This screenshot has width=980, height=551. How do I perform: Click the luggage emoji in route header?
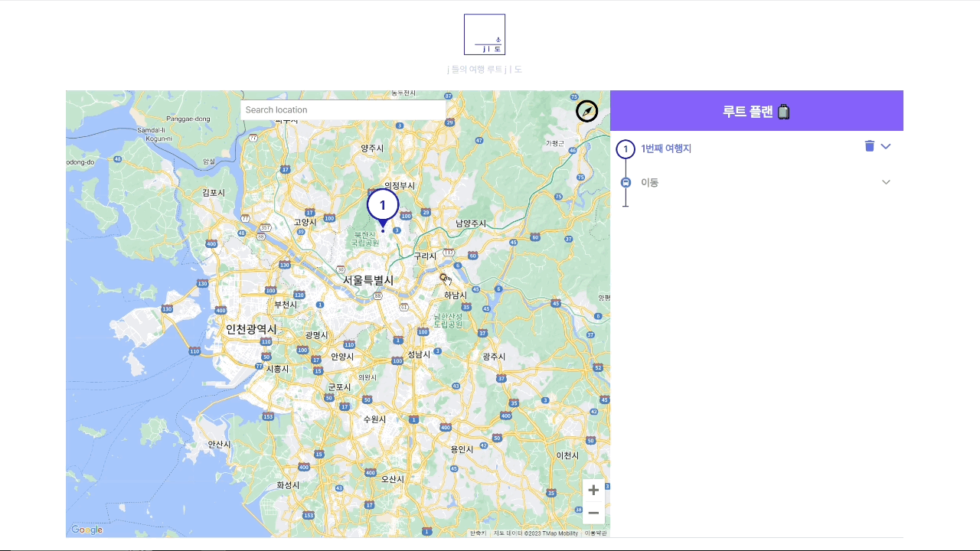tap(783, 112)
